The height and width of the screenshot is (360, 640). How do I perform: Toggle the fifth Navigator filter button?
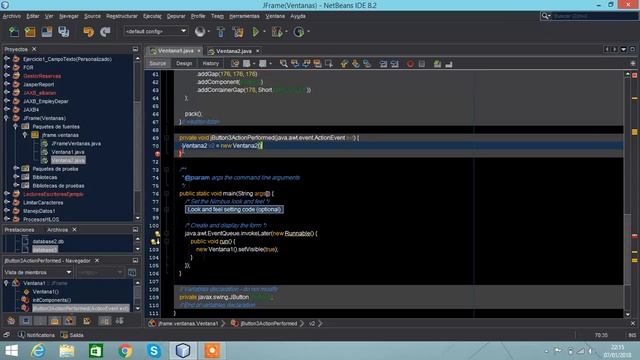tap(69, 321)
